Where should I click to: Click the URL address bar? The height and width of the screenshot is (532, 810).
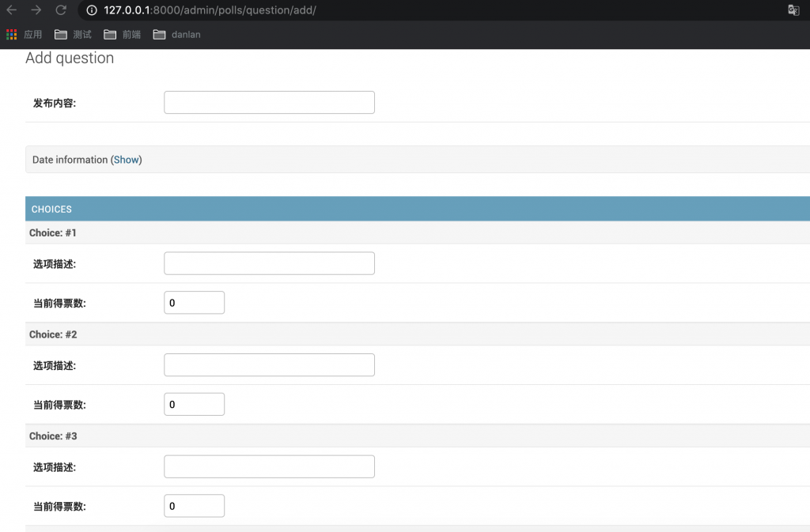pos(435,10)
